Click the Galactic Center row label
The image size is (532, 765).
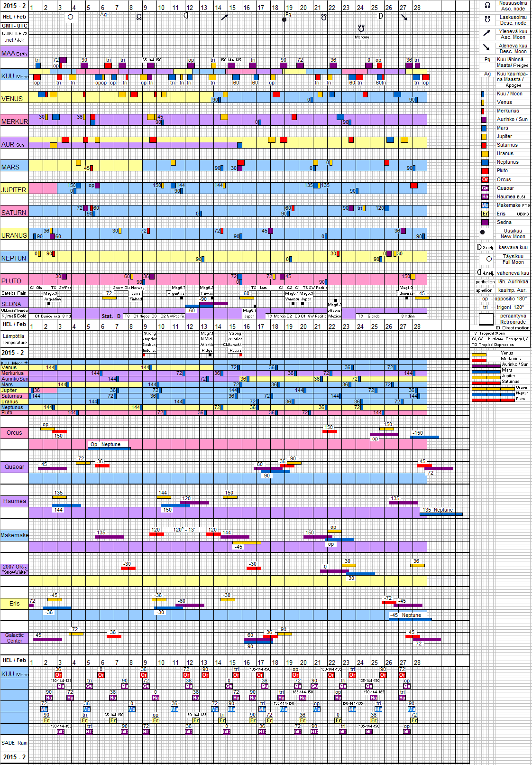pos(14,638)
